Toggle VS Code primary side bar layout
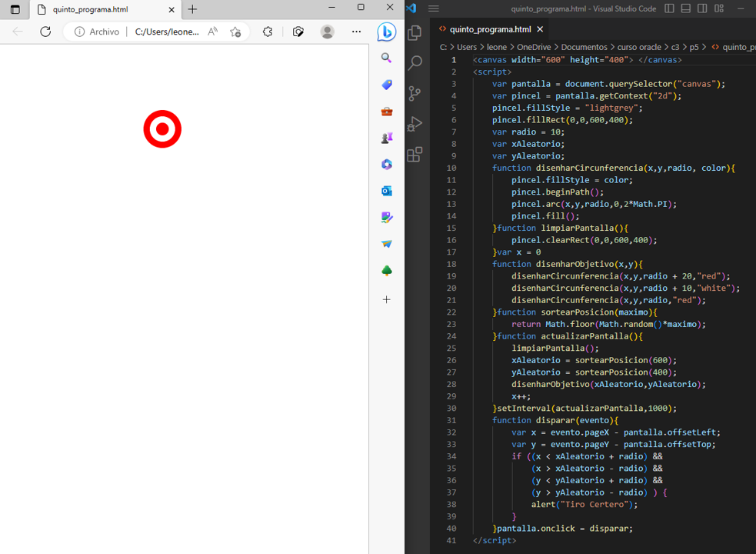Screen dimensions: 756x554 [x=669, y=8]
